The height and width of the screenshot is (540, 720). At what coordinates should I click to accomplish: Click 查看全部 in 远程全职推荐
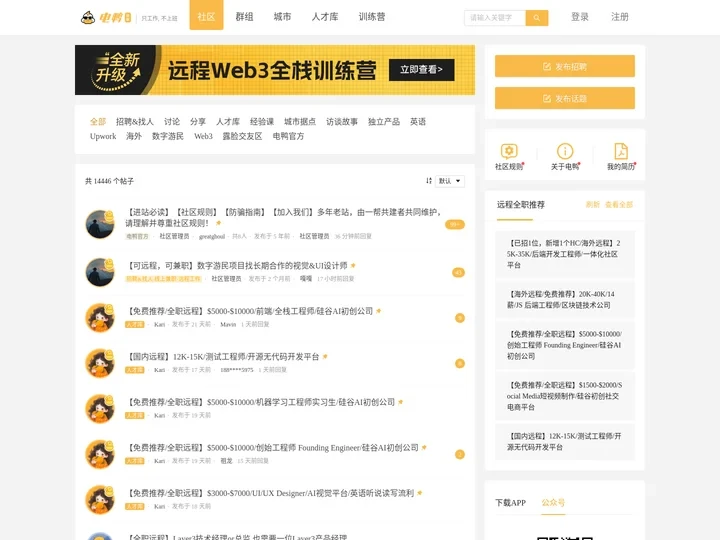pyautogui.click(x=619, y=205)
